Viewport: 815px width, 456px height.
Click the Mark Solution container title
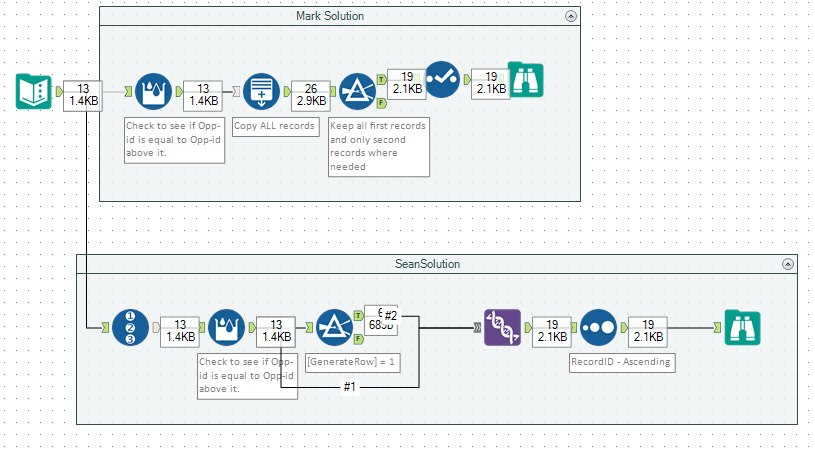(330, 16)
